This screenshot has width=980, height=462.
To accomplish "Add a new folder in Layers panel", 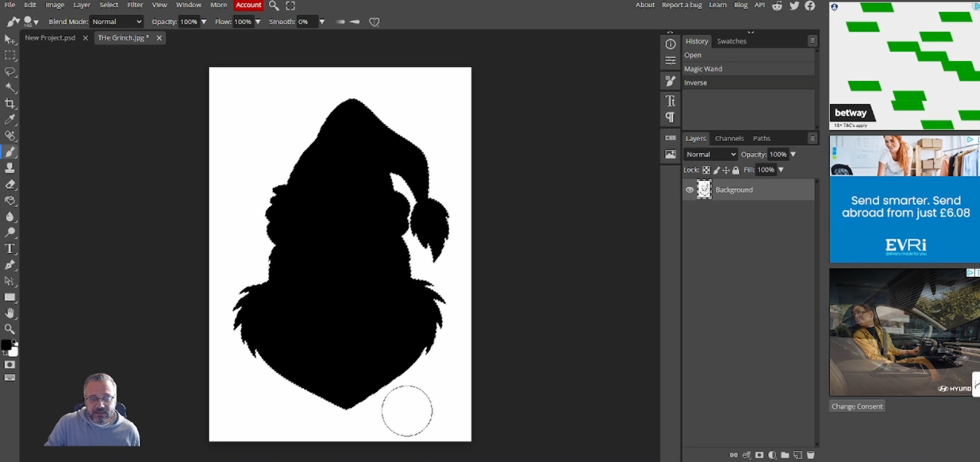I will coord(785,455).
